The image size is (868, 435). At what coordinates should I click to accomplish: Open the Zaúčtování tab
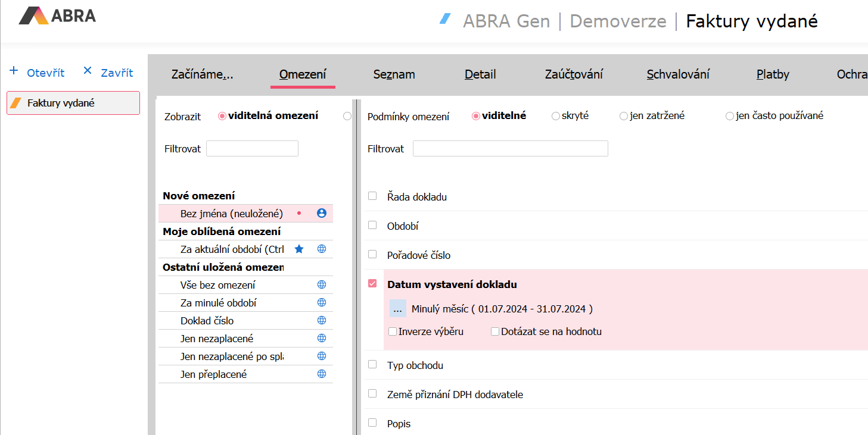pos(574,74)
